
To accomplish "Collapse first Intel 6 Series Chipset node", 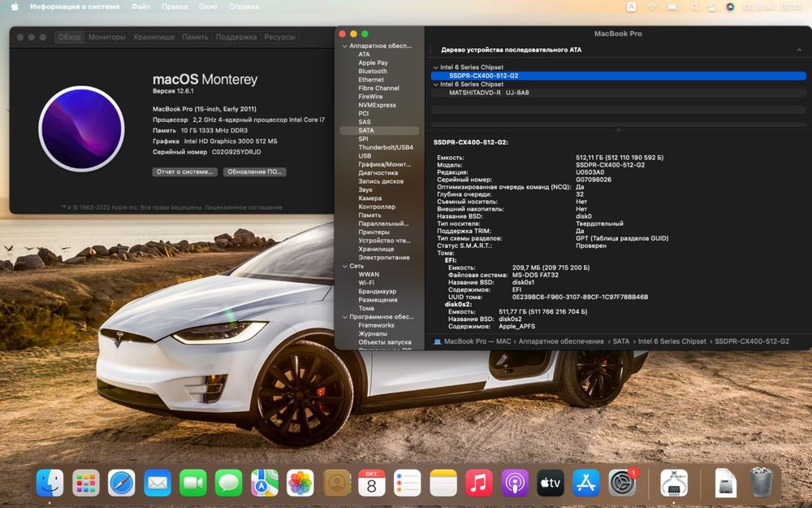I will coord(435,67).
